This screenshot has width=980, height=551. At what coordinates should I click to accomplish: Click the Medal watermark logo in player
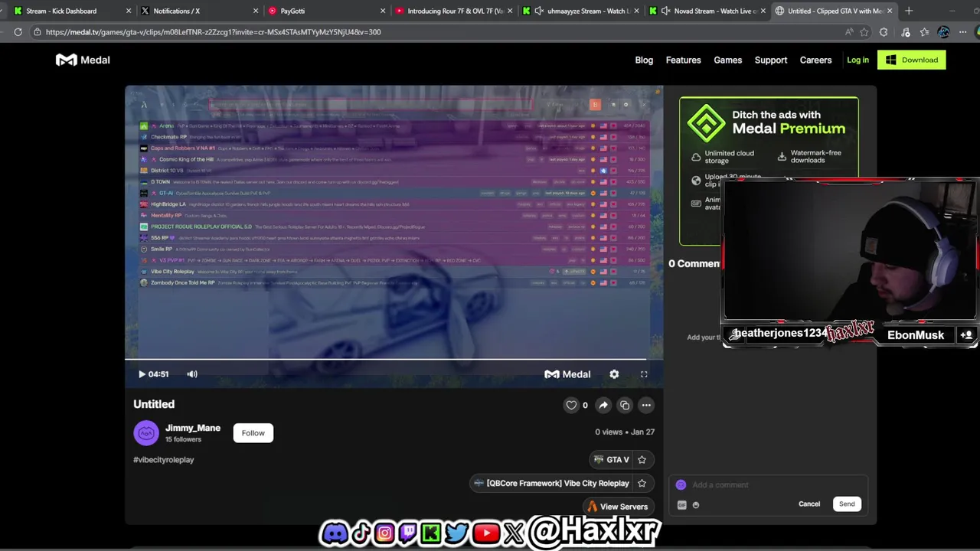tap(567, 374)
